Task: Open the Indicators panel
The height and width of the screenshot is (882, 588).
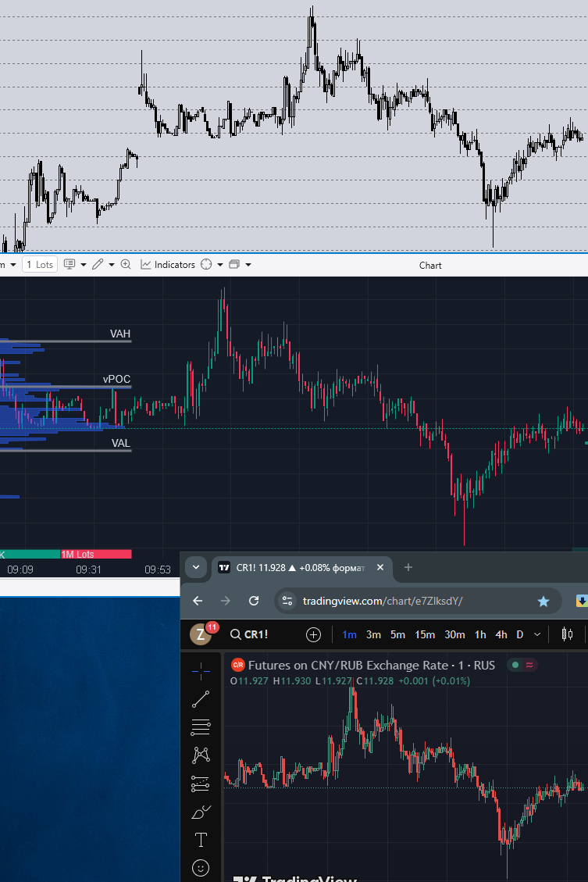Action: 168,264
